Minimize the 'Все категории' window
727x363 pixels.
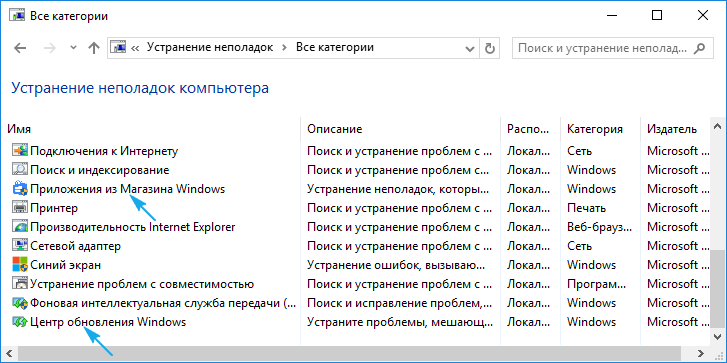click(612, 15)
